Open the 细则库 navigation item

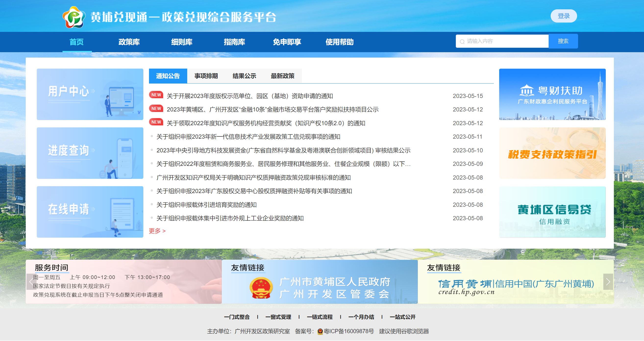182,42
